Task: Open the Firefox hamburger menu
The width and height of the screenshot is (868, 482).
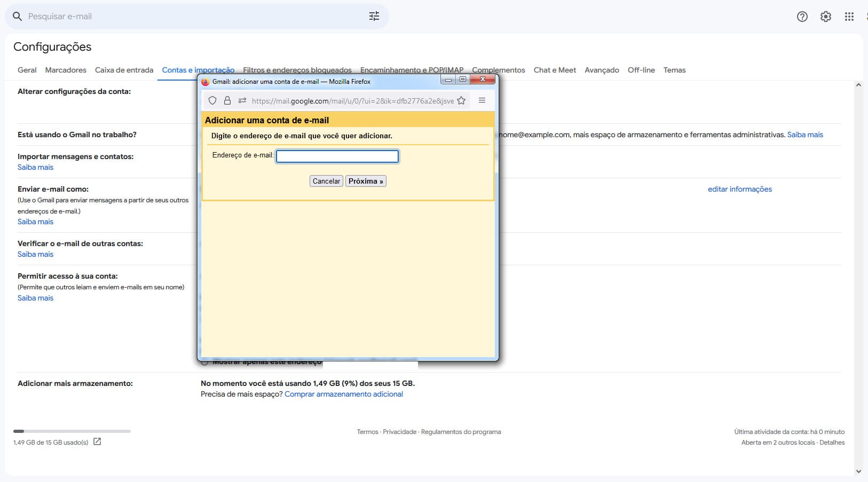Action: click(482, 100)
